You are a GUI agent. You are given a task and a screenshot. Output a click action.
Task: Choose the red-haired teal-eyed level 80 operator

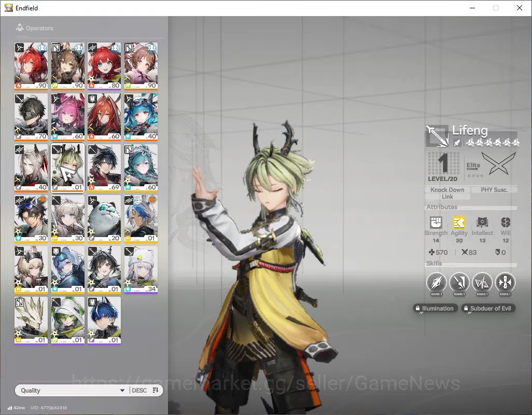click(x=104, y=66)
